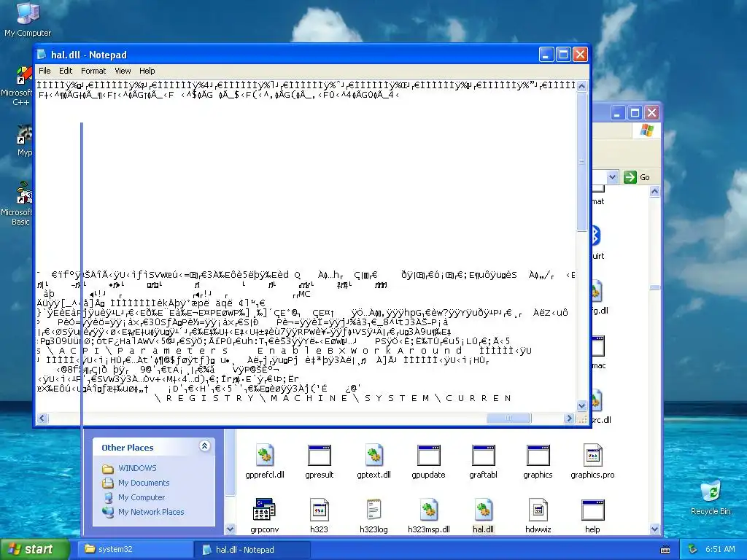Click the Explorer sidebar scroll down arrow
The height and width of the screenshot is (560, 747).
tap(230, 529)
